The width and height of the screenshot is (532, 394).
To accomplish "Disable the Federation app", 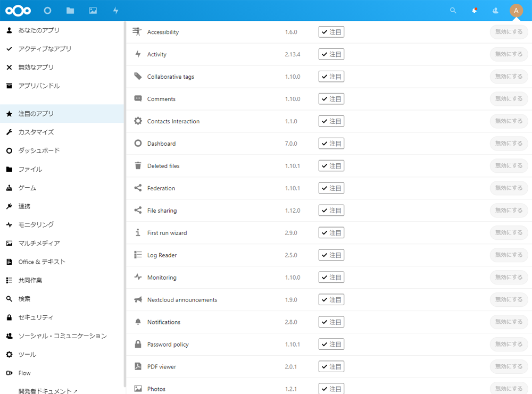I will pos(509,188).
